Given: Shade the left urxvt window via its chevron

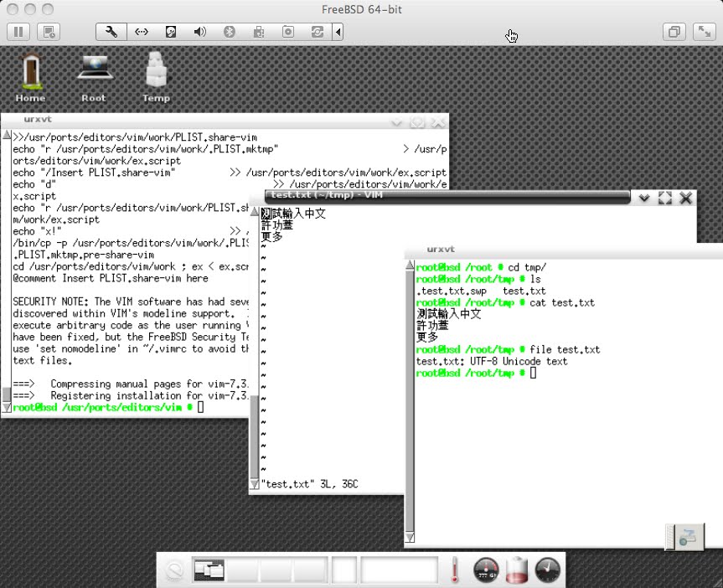Looking at the screenshot, I should (396, 121).
